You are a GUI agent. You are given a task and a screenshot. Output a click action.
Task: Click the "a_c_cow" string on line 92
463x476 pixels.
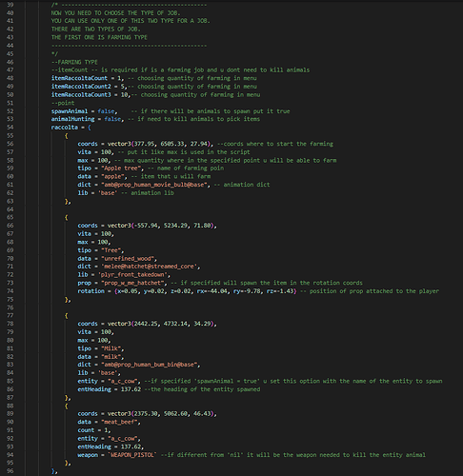(x=122, y=439)
